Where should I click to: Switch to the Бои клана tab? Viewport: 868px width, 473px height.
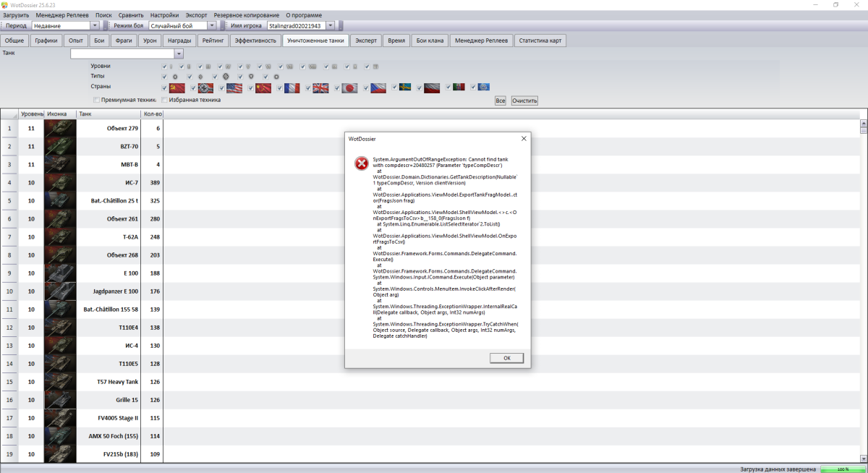(x=430, y=41)
